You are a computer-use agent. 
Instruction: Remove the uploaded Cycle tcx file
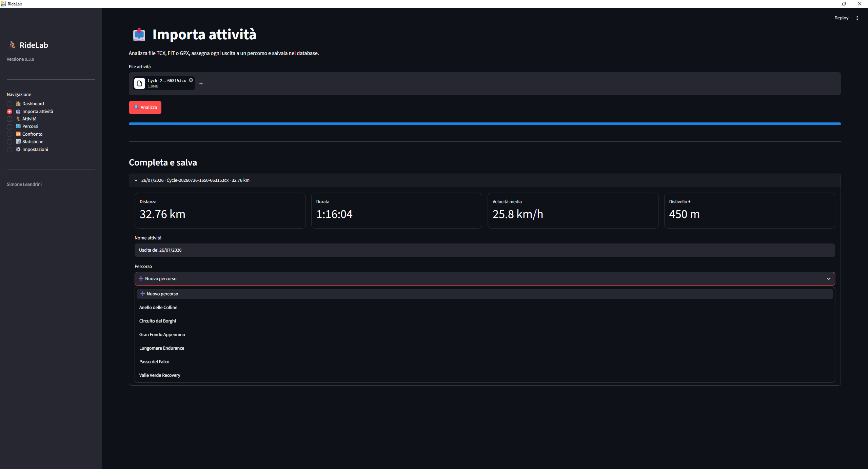coord(191,80)
